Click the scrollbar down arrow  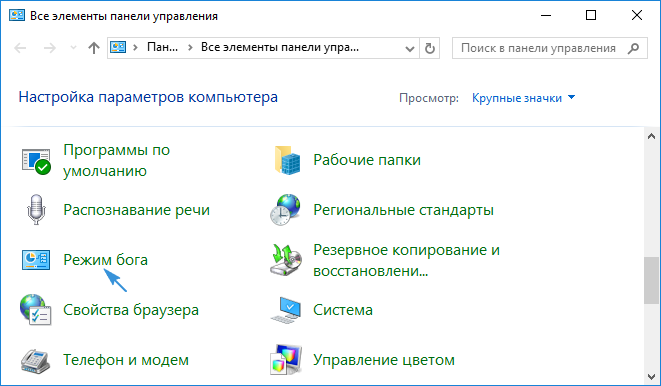[651, 376]
